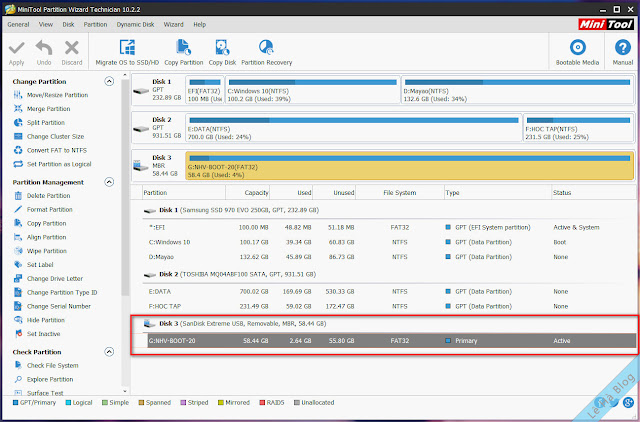The width and height of the screenshot is (640, 422).
Task: Select E:DATA block in disk map
Action: 353,128
